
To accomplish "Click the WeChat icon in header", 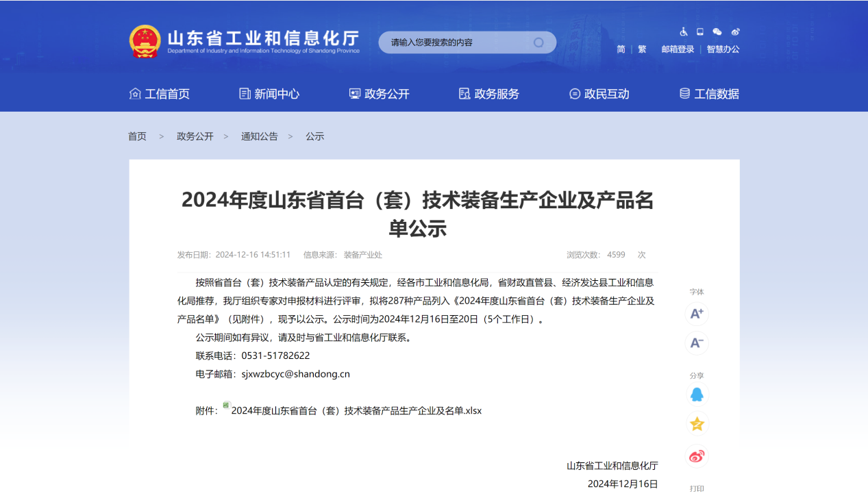I will click(x=717, y=32).
